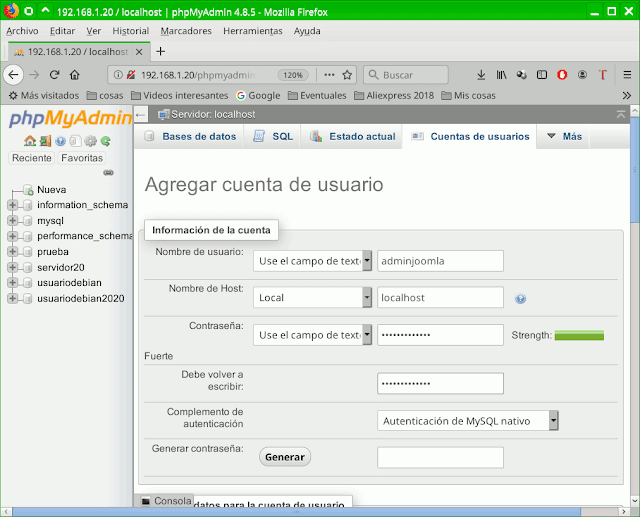Open the Consola panel
The image size is (640, 517).
pos(167,501)
